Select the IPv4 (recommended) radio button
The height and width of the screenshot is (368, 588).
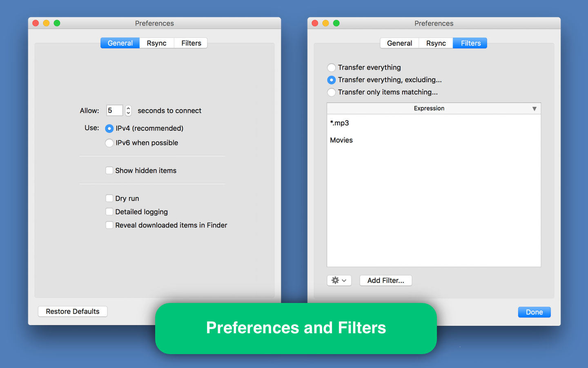click(x=109, y=128)
